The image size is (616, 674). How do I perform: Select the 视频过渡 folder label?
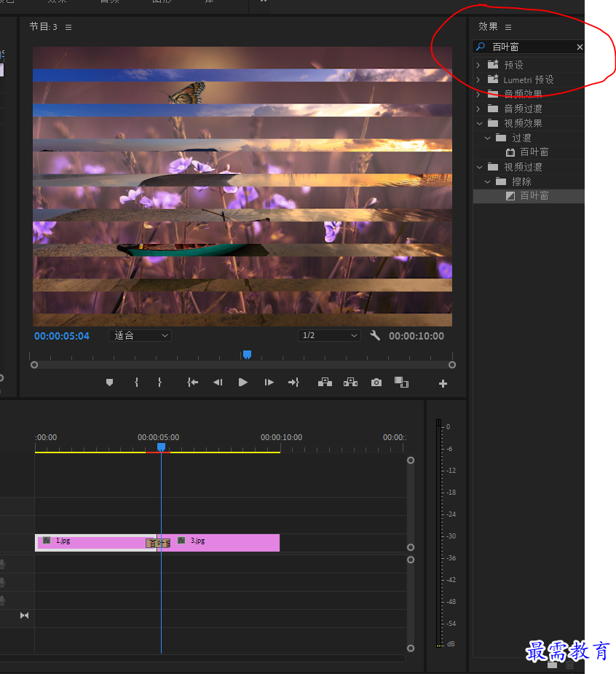pyautogui.click(x=523, y=167)
